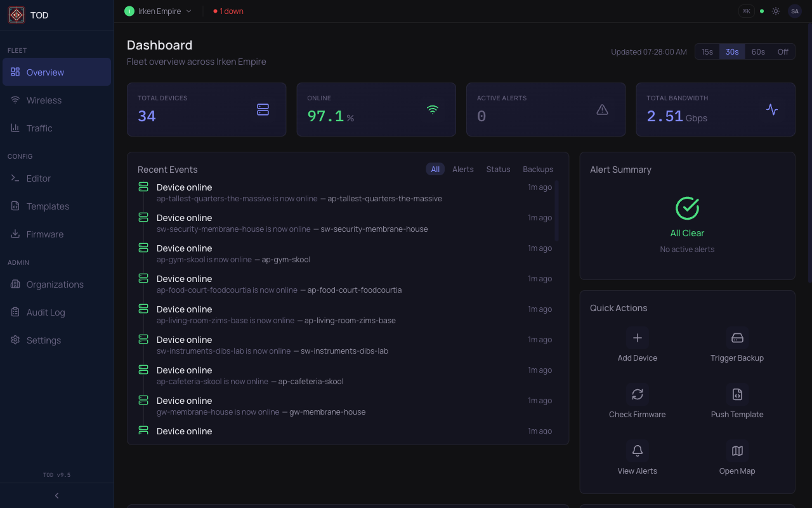Select the Backups filter tab

click(x=537, y=169)
